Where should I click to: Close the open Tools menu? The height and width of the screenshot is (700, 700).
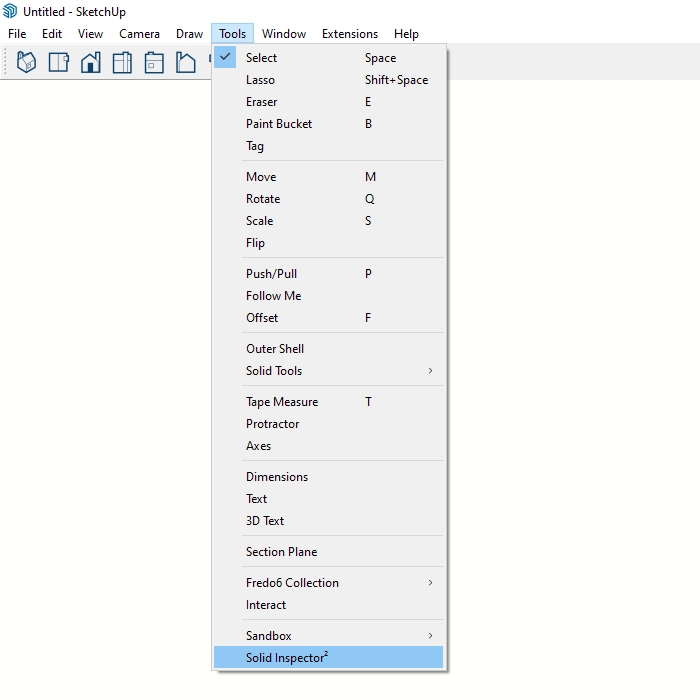(x=233, y=34)
